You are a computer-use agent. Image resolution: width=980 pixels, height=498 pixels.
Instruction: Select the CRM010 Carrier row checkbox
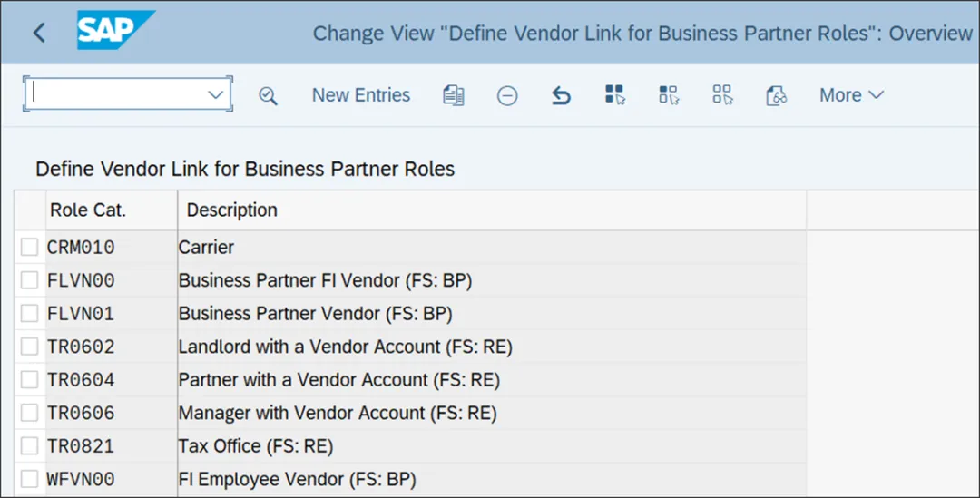(x=30, y=247)
